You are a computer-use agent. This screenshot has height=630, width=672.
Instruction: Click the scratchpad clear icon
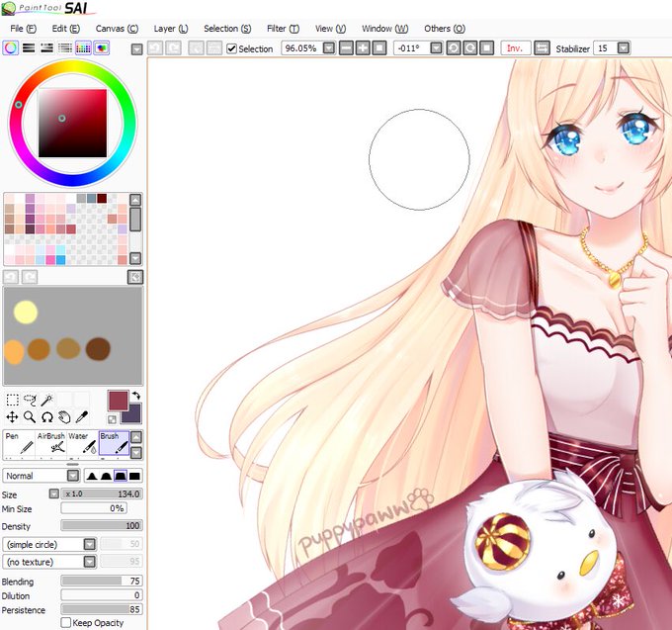135,277
